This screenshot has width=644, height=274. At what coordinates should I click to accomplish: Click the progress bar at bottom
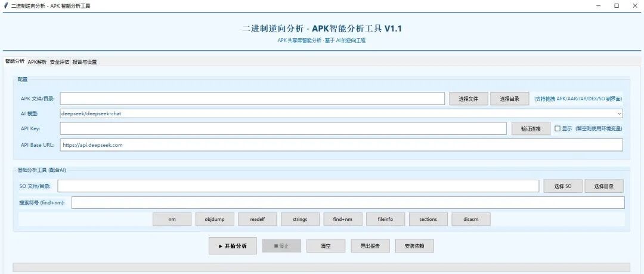[x=321, y=267]
